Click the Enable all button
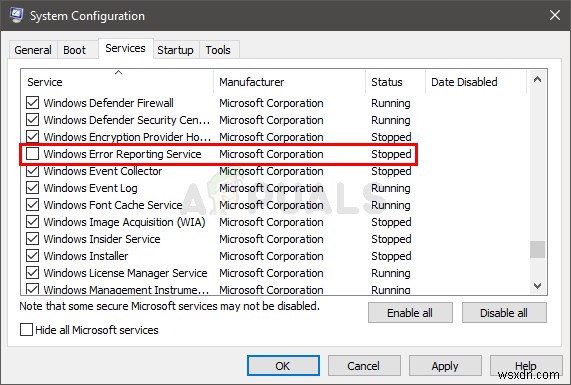This screenshot has width=571, height=385. [410, 313]
